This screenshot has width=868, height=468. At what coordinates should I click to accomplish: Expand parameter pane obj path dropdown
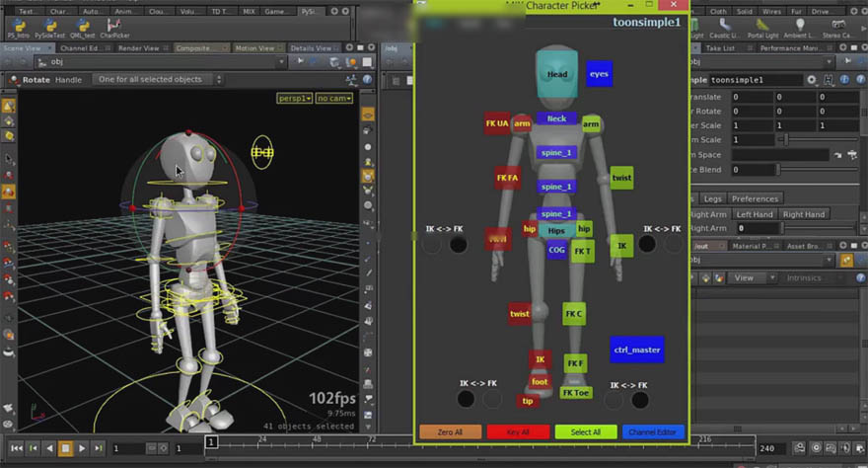coord(829,61)
